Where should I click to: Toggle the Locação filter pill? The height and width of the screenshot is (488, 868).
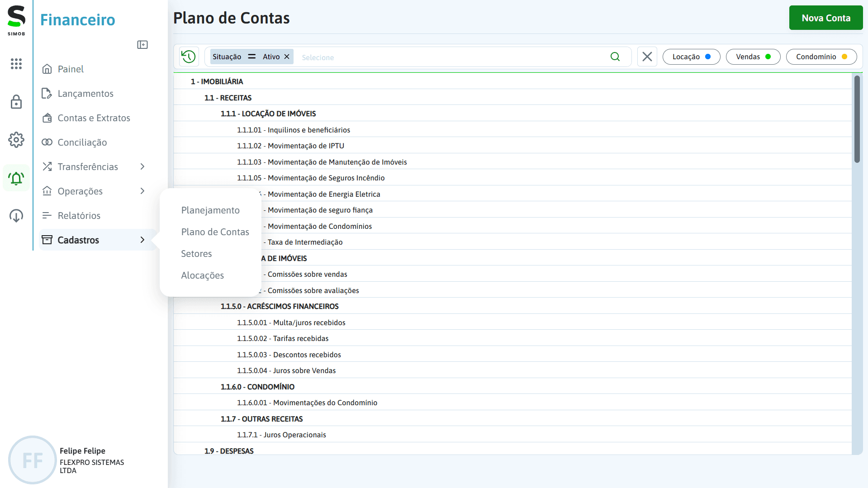(x=691, y=57)
